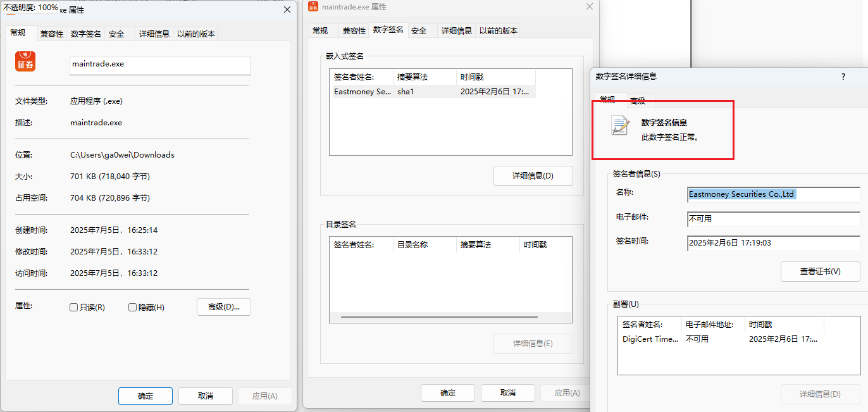Click the location text C:\Users\ga0wei\Downloads

(x=122, y=155)
